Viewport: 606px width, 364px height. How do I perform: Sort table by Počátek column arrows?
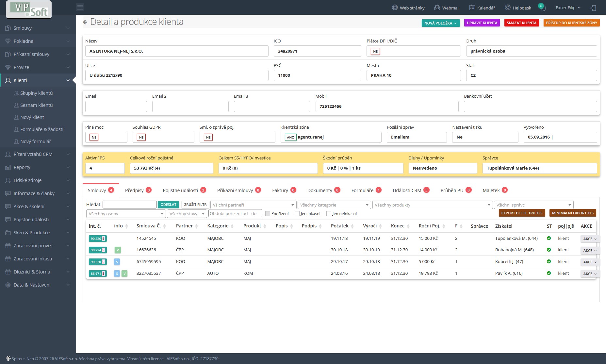tap(352, 226)
